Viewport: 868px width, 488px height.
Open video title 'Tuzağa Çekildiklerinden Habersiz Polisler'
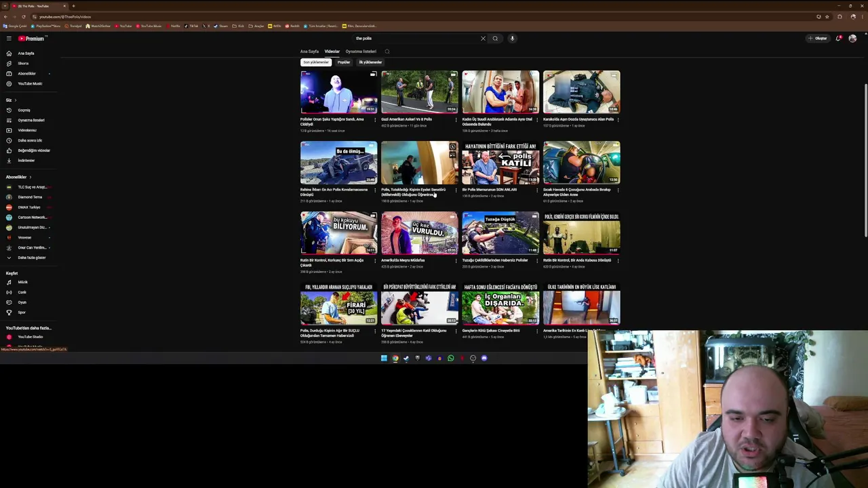pos(495,260)
